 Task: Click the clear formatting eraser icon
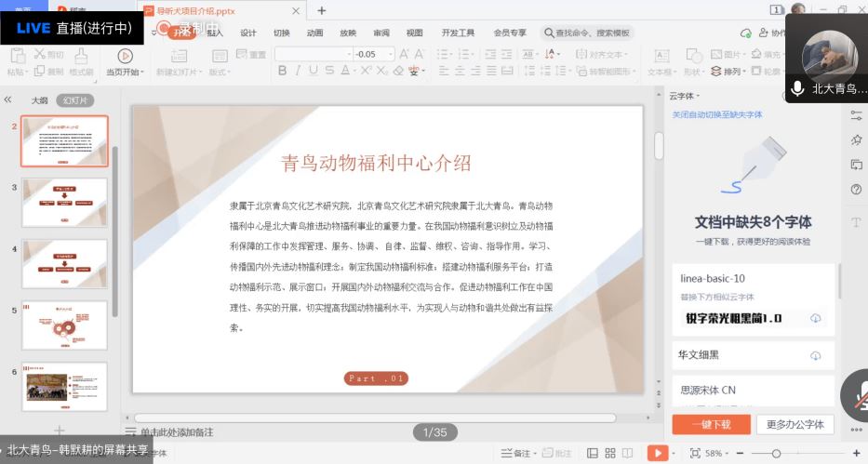pos(398,71)
